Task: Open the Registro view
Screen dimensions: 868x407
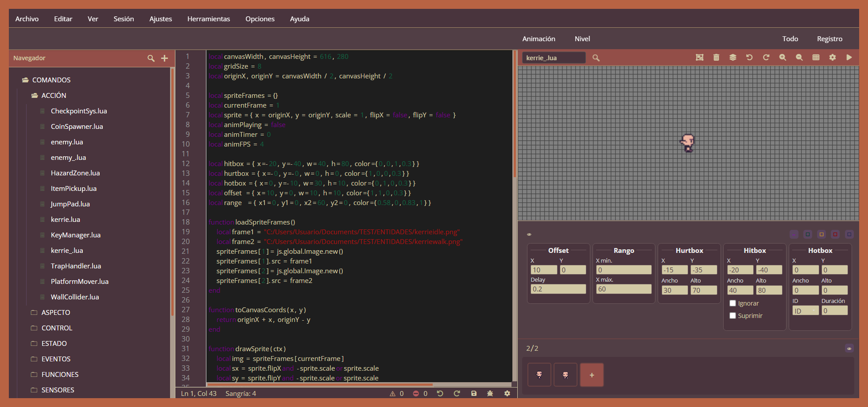Action: (829, 39)
